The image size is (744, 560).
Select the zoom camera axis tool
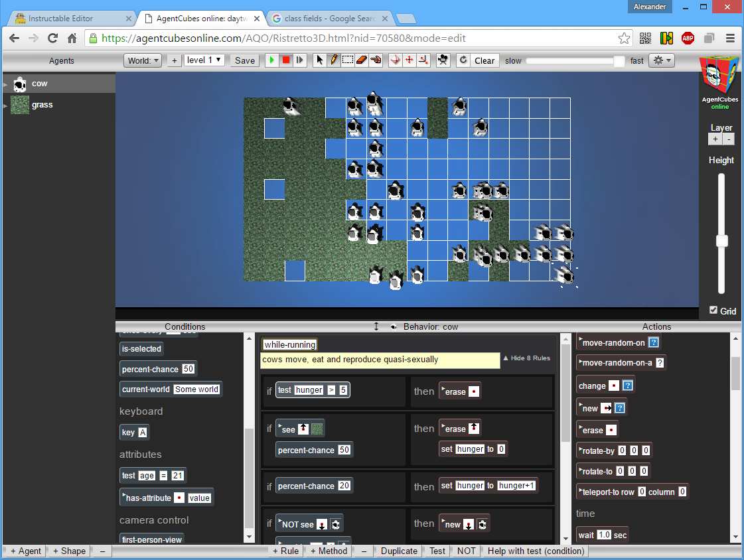coord(423,60)
